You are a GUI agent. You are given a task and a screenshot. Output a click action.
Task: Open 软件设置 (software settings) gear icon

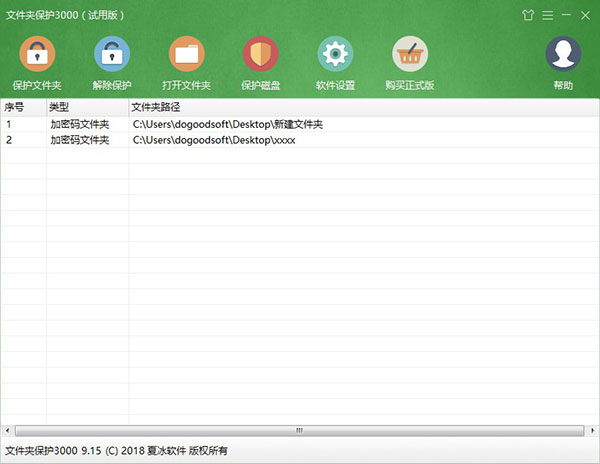click(335, 55)
